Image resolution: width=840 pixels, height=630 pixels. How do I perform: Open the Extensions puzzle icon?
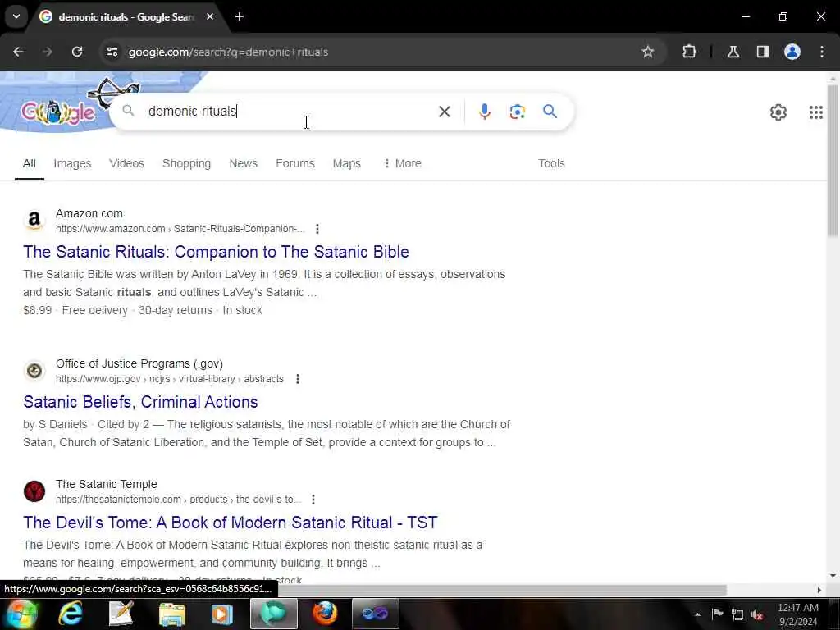point(689,52)
